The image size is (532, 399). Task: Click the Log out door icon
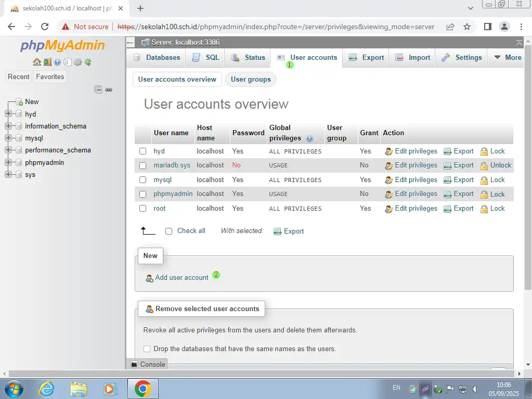point(47,62)
